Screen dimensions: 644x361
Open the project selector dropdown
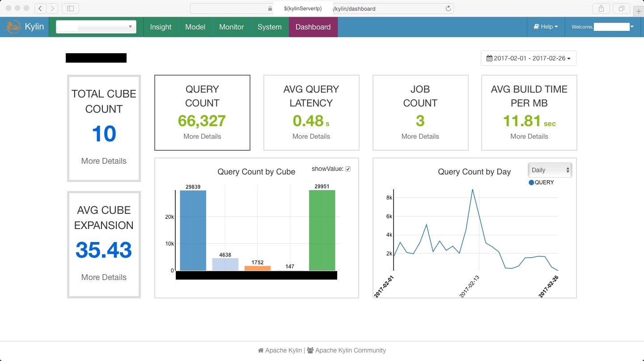[x=96, y=27]
